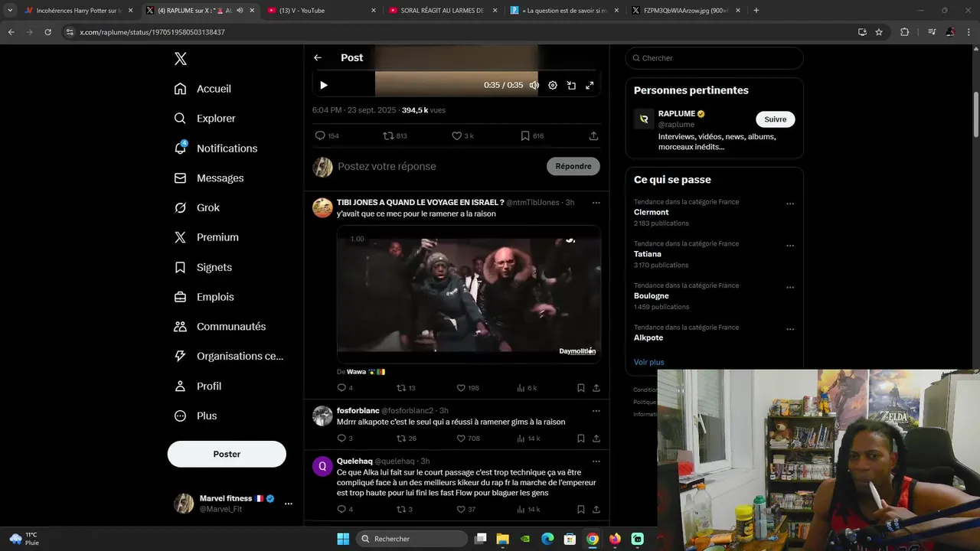The width and height of the screenshot is (980, 551).
Task: Open Marvel fitness account options menu
Action: point(289,504)
